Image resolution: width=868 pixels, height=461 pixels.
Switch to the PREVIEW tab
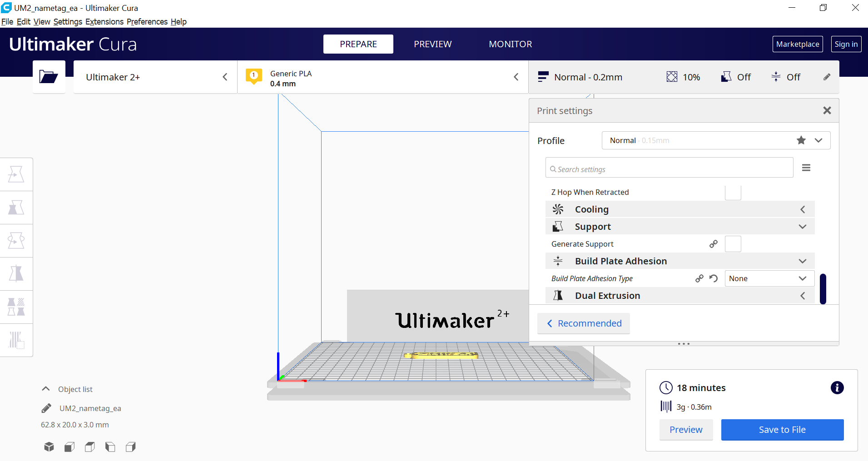tap(432, 44)
